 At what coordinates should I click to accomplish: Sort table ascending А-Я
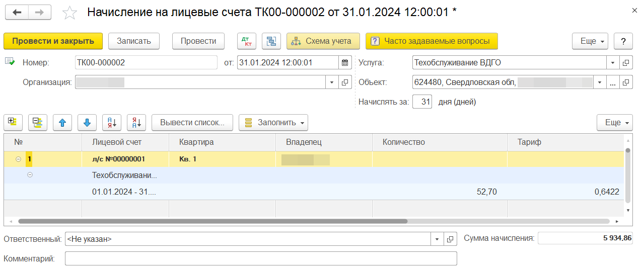(112, 122)
